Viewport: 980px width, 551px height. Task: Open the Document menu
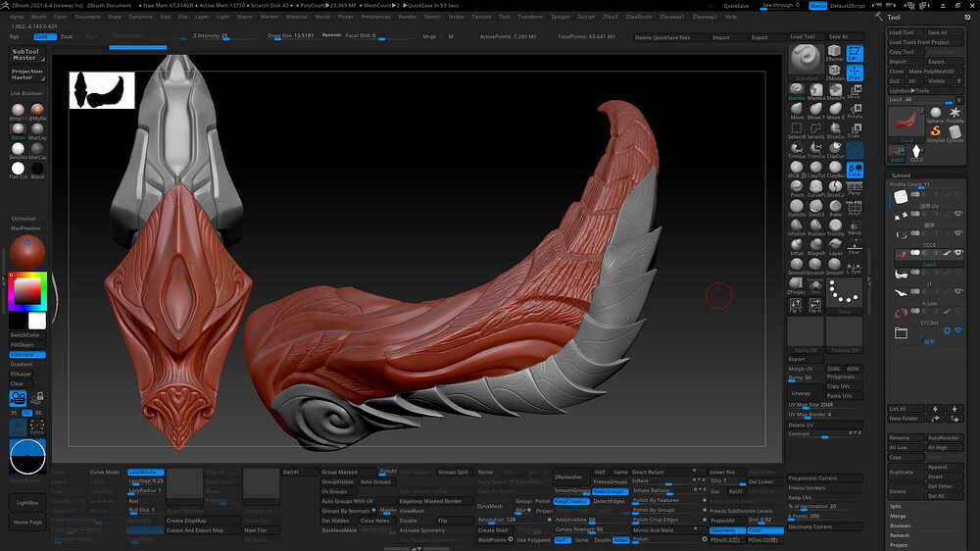point(87,17)
